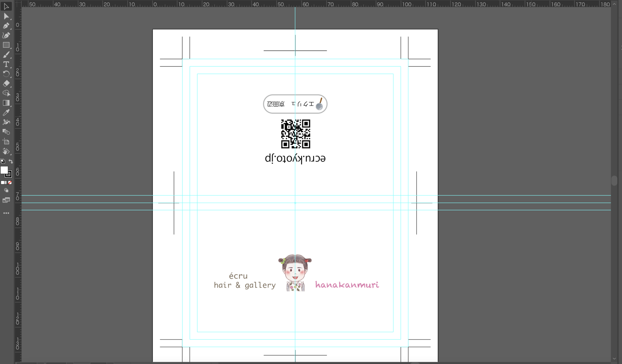This screenshot has width=622, height=364.
Task: Select the Type tool
Action: point(6,64)
